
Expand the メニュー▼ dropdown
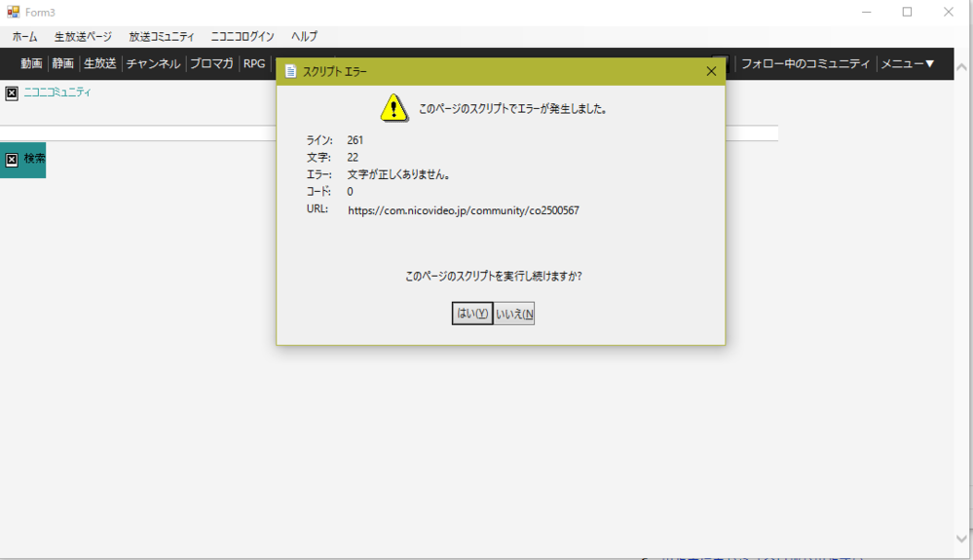tap(908, 64)
